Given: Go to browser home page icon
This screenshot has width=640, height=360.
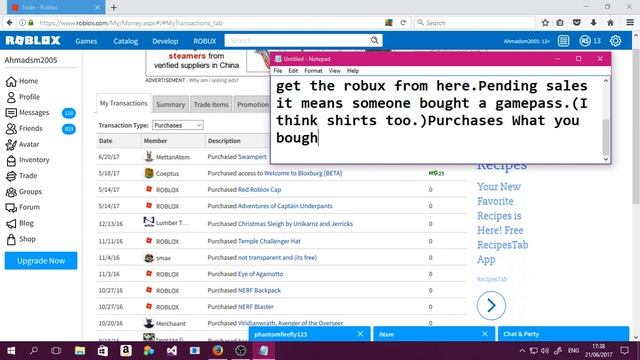Looking at the screenshot, I should [610, 23].
